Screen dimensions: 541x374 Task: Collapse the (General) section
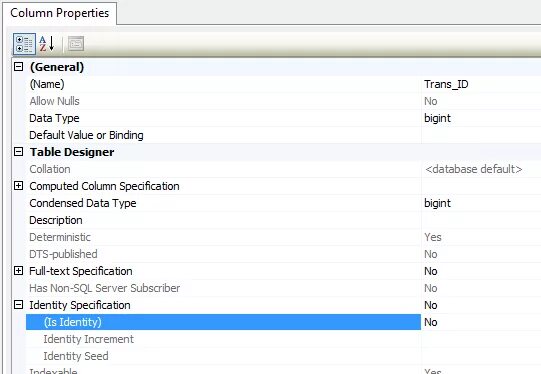click(19, 67)
